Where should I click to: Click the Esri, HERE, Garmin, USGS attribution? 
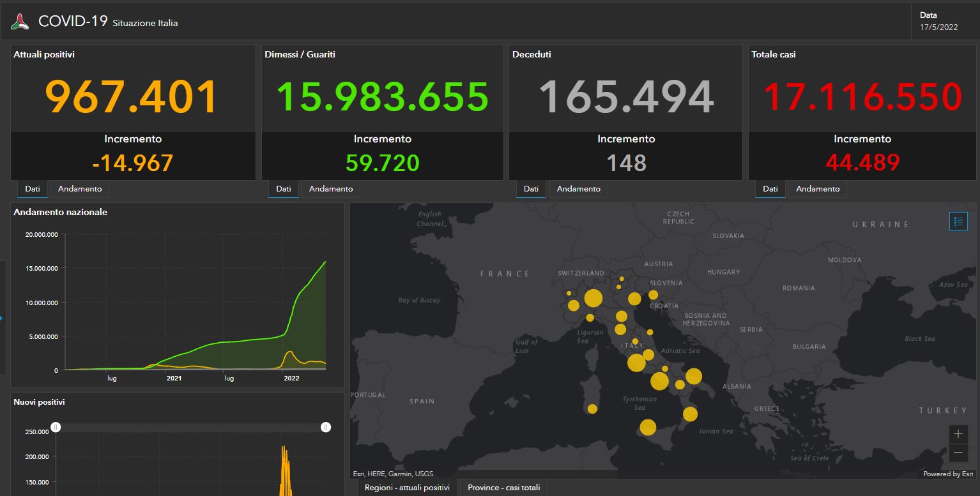(393, 474)
